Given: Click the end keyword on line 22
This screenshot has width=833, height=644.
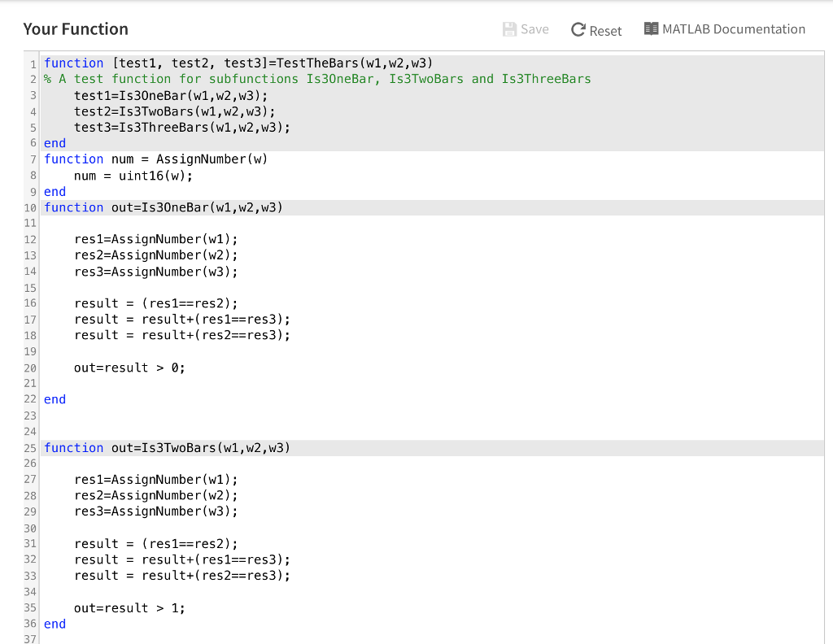Looking at the screenshot, I should click(x=55, y=399).
